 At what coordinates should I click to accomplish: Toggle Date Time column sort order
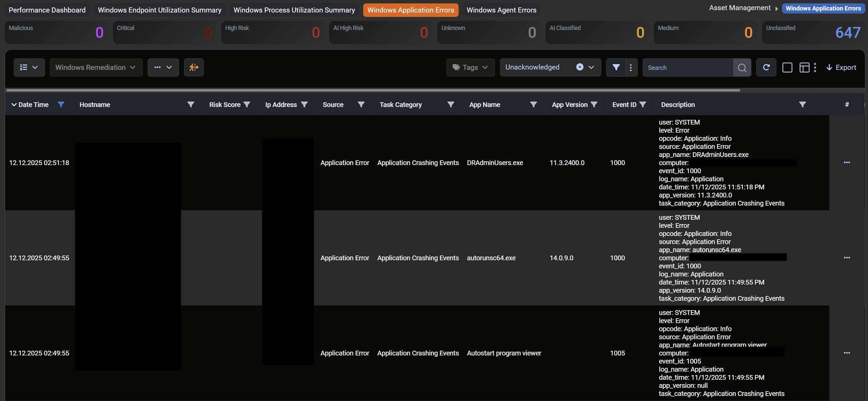point(14,105)
